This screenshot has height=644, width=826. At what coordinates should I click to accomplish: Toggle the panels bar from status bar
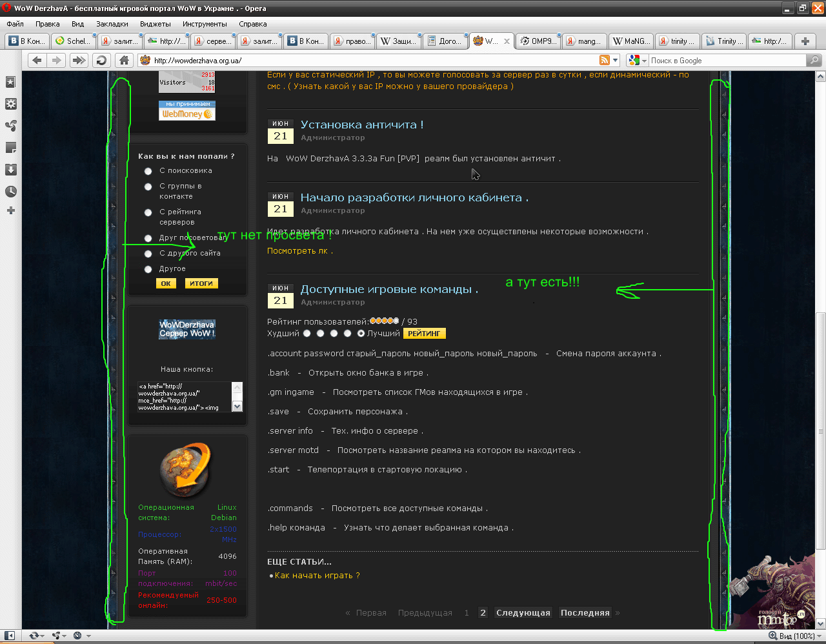(10, 636)
